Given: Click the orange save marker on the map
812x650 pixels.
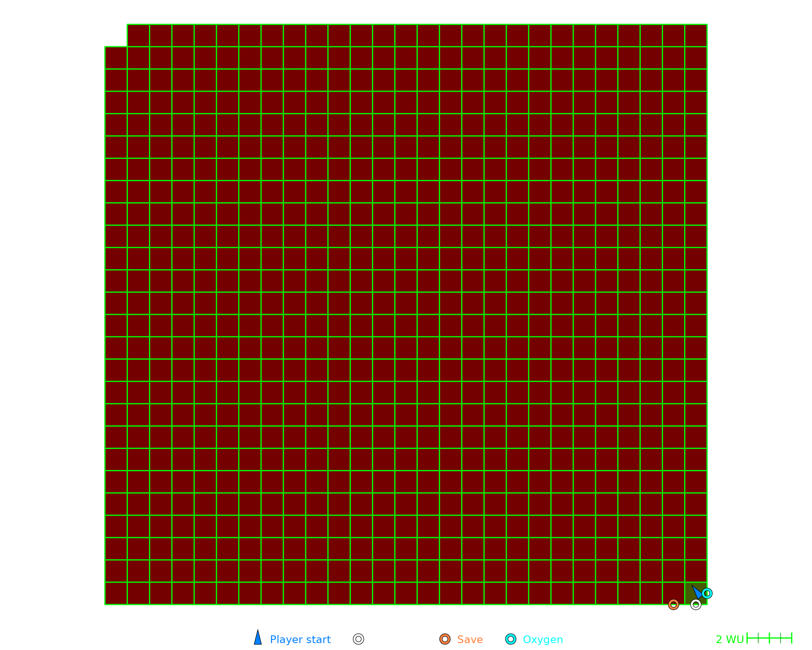Looking at the screenshot, I should point(674,605).
